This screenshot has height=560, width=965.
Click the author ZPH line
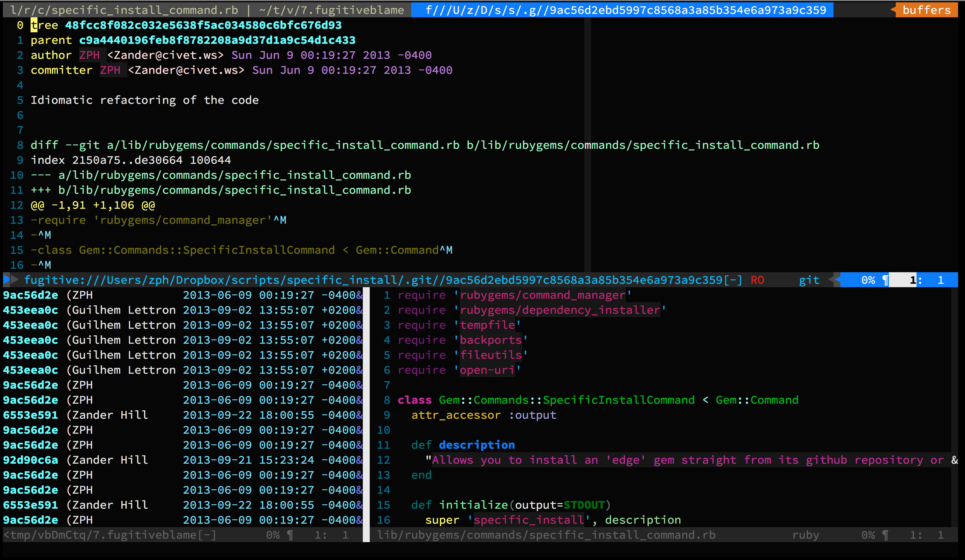pyautogui.click(x=231, y=55)
